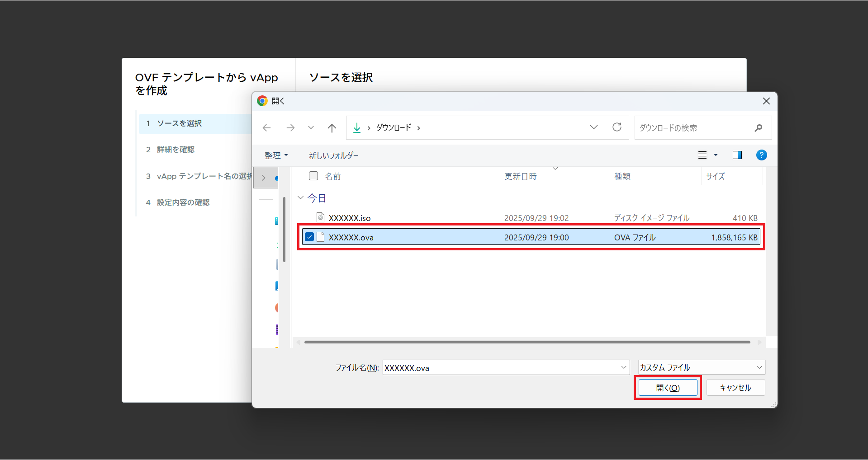This screenshot has height=460, width=868.
Task: Collapse the 今日 group
Action: (x=300, y=198)
